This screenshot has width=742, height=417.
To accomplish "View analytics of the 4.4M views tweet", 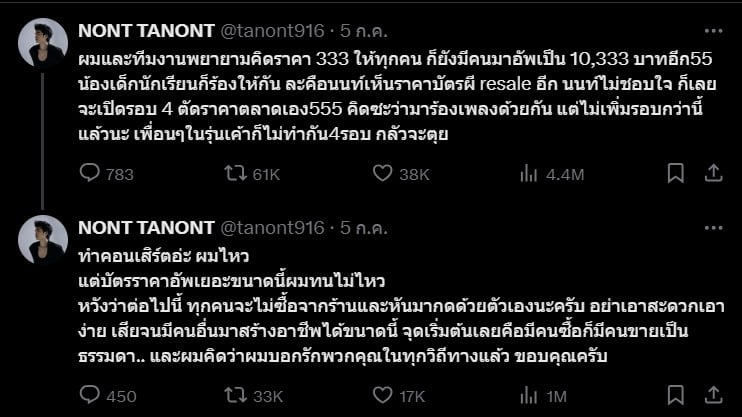I will coord(529,174).
